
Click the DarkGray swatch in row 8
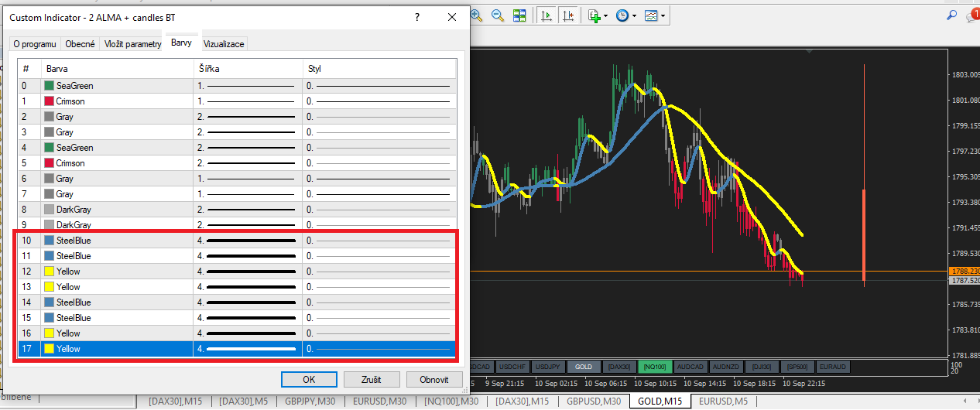click(x=50, y=210)
